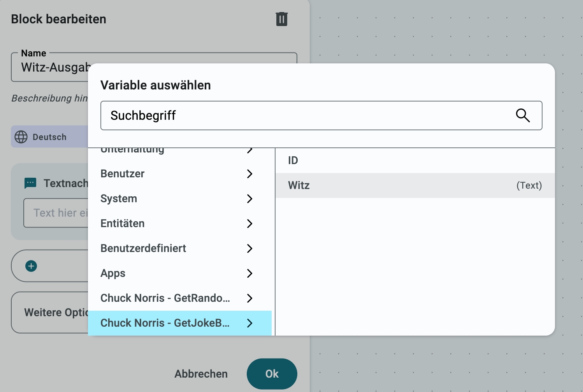Select highlighted Chuck Norris - GetJokeB… entry
Screen dimensions: 583x392
(x=165, y=323)
